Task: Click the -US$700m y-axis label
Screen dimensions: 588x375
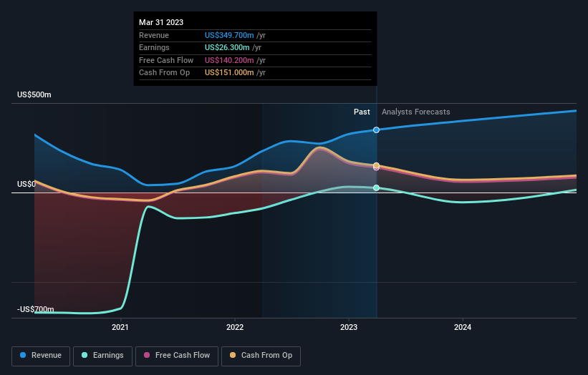Action: coord(36,309)
